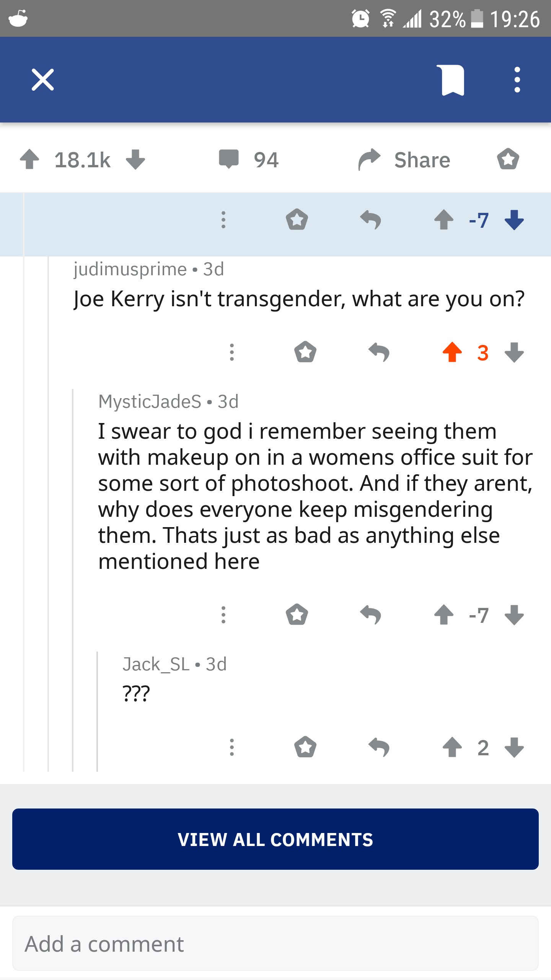Reply to Jack_SL's comment
The height and width of the screenshot is (980, 551).
pos(379,747)
